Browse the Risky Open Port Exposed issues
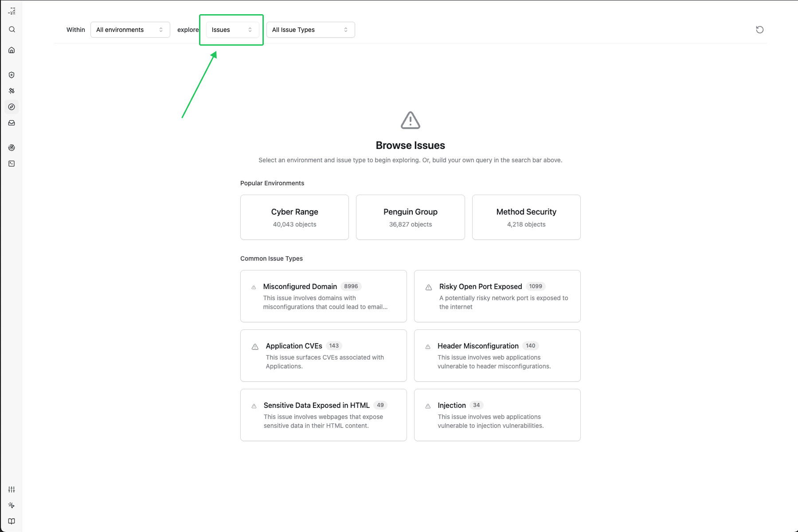 click(497, 296)
